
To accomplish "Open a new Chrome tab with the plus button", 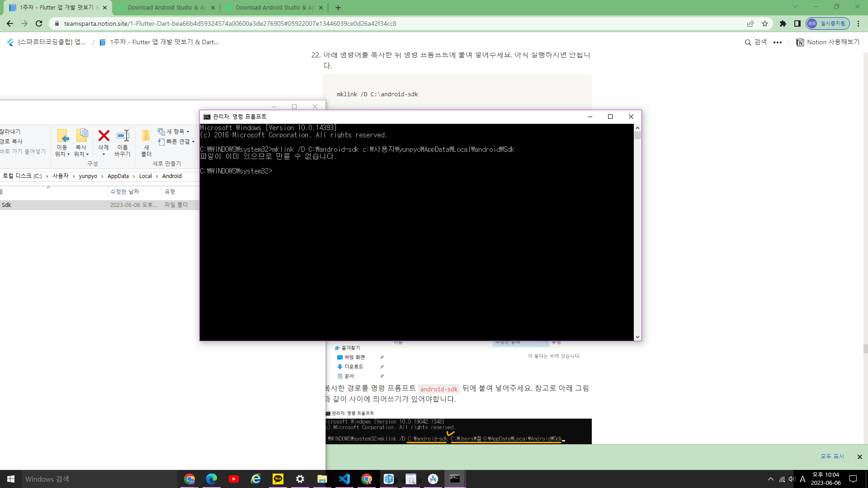I will (338, 8).
